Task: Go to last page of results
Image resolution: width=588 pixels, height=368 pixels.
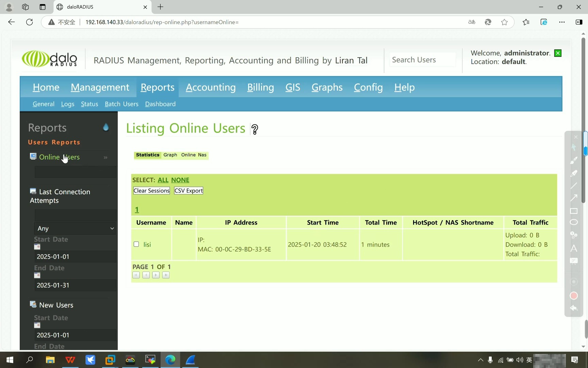Action: (166, 275)
